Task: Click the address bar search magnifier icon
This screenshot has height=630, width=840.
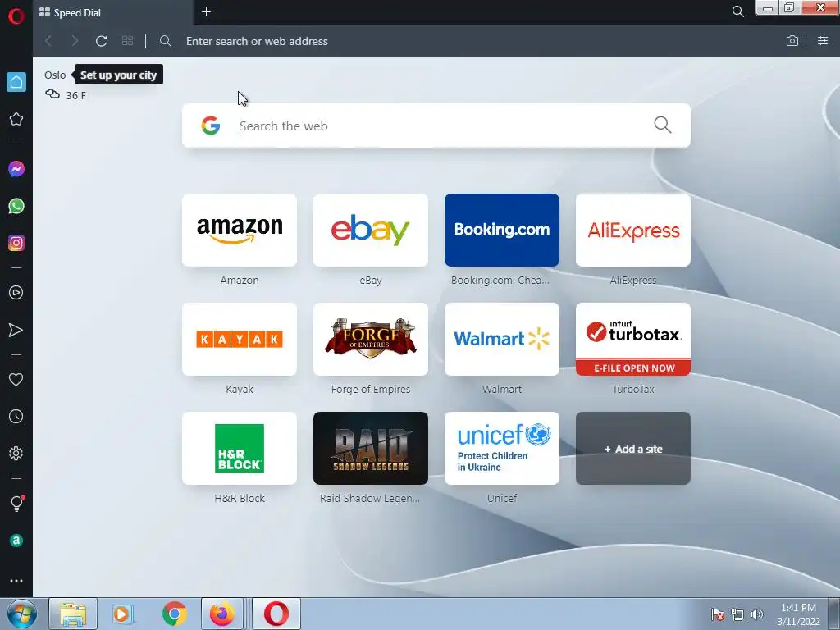Action: [166, 41]
